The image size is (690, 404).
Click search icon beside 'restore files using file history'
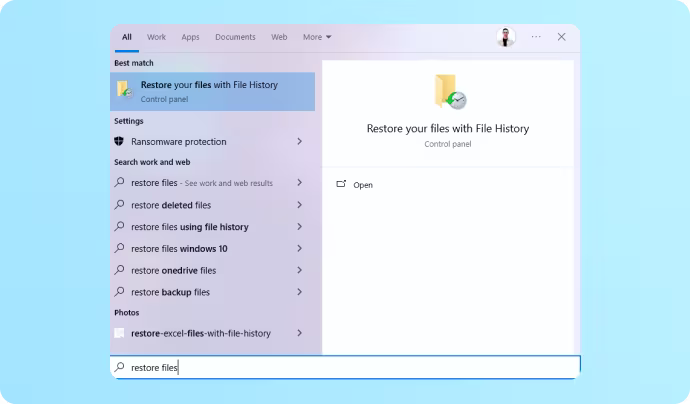(119, 226)
